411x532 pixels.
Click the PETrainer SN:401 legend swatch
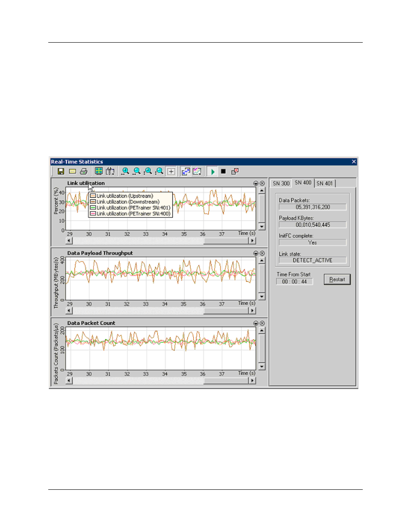coord(93,208)
